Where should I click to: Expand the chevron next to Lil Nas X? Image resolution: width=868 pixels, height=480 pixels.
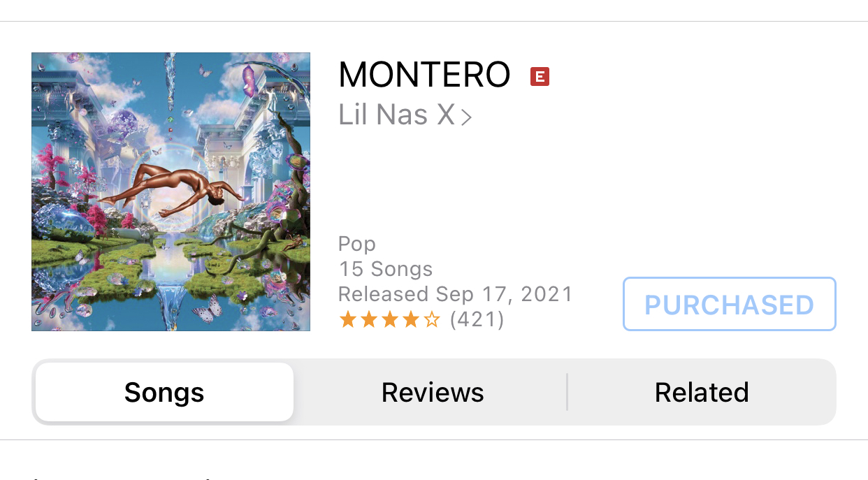466,117
